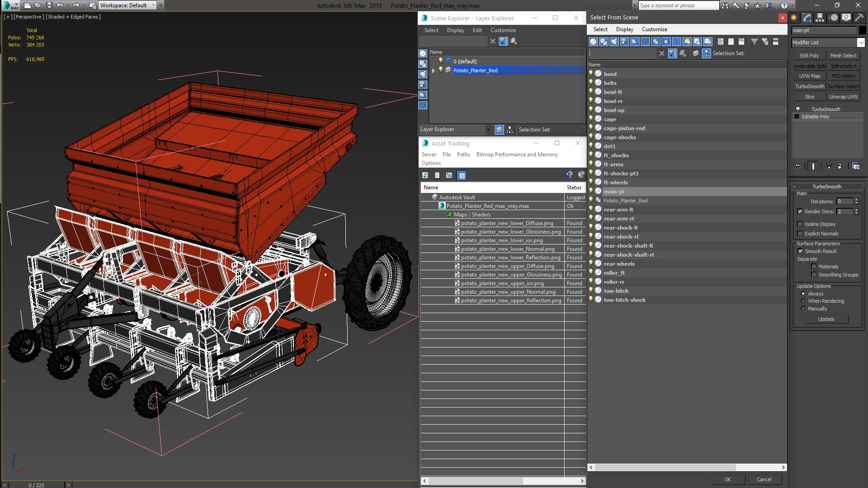Viewport: 868px width, 488px height.
Task: Open the Workspace Default dropdown
Action: tap(153, 5)
